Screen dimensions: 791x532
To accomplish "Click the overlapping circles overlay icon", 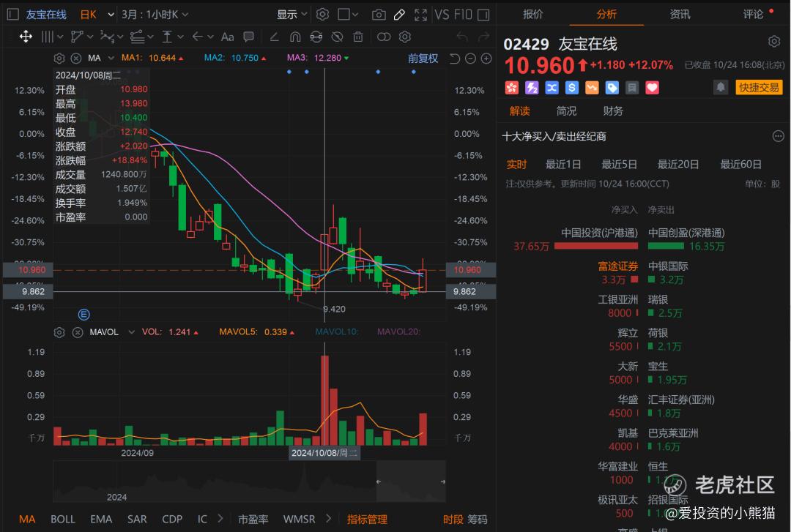I will coord(384,37).
